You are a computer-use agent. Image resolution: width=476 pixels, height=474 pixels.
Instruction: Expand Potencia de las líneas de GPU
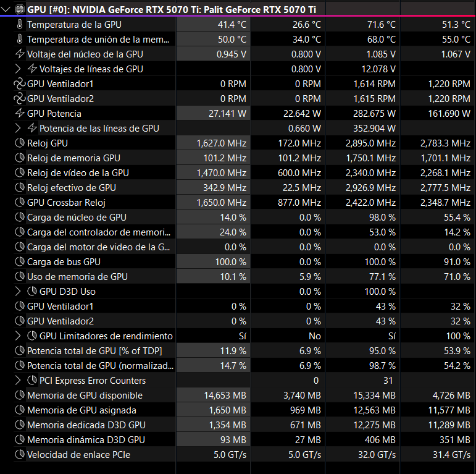click(x=18, y=128)
